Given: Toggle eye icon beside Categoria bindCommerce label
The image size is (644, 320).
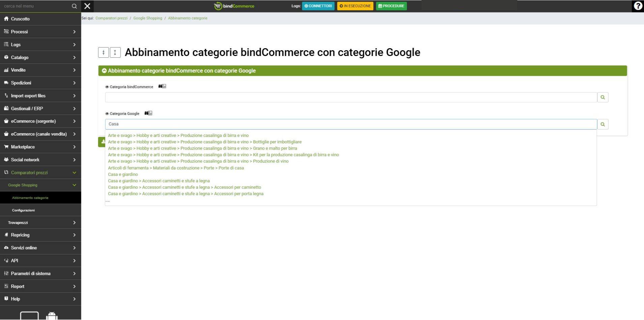Looking at the screenshot, I should (107, 87).
